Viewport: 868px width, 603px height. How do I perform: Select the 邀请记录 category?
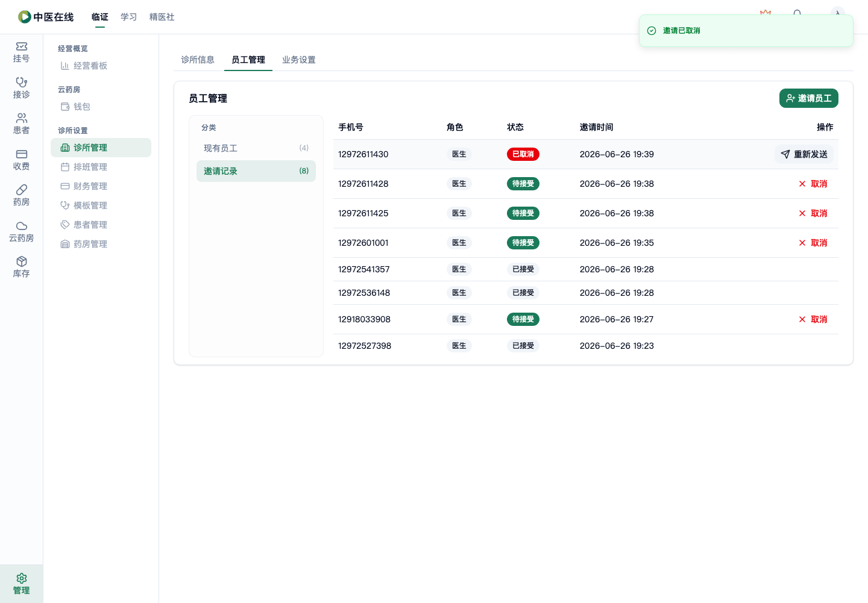pyautogui.click(x=256, y=171)
